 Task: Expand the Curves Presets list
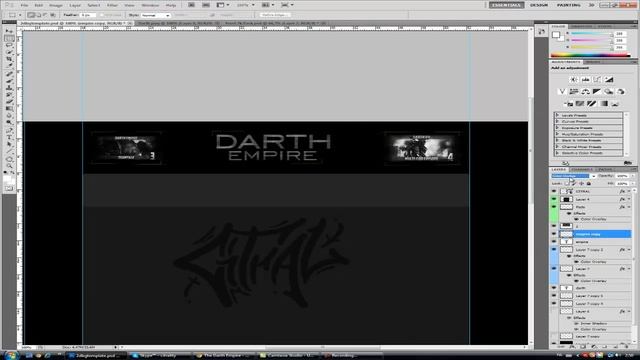(558, 122)
